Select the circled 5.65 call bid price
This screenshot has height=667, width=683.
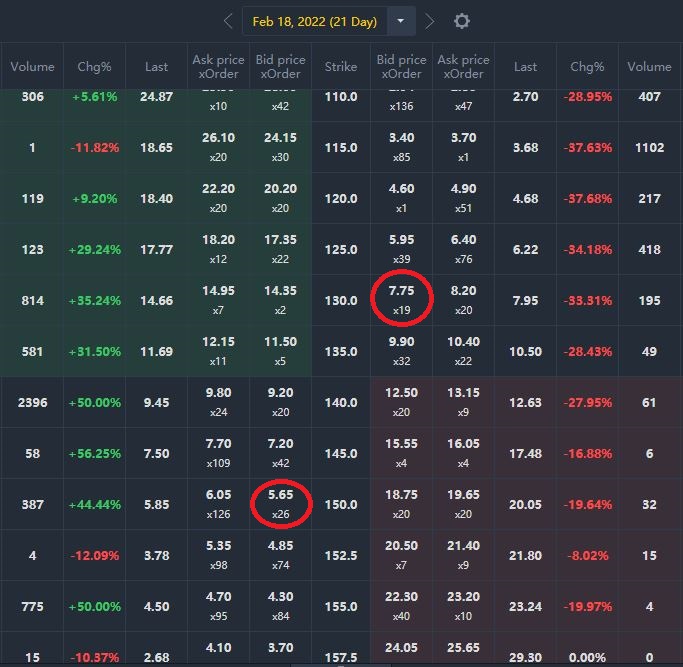point(280,503)
